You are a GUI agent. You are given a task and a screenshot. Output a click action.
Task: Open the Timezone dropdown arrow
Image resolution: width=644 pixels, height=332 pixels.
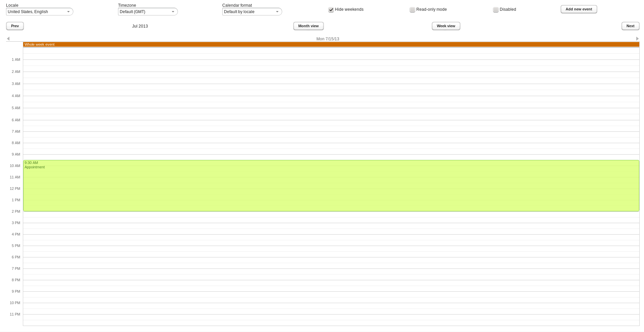click(173, 11)
